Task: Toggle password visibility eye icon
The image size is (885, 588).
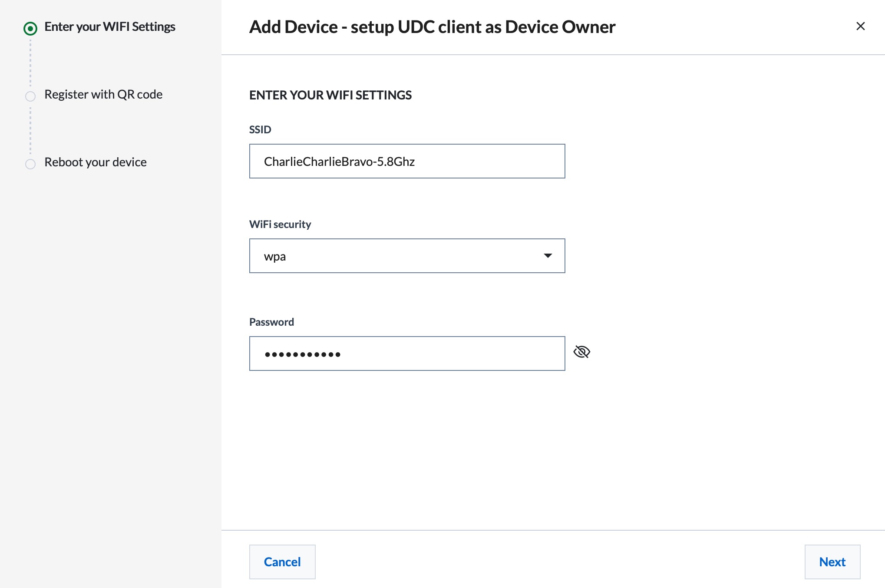Action: click(x=581, y=352)
